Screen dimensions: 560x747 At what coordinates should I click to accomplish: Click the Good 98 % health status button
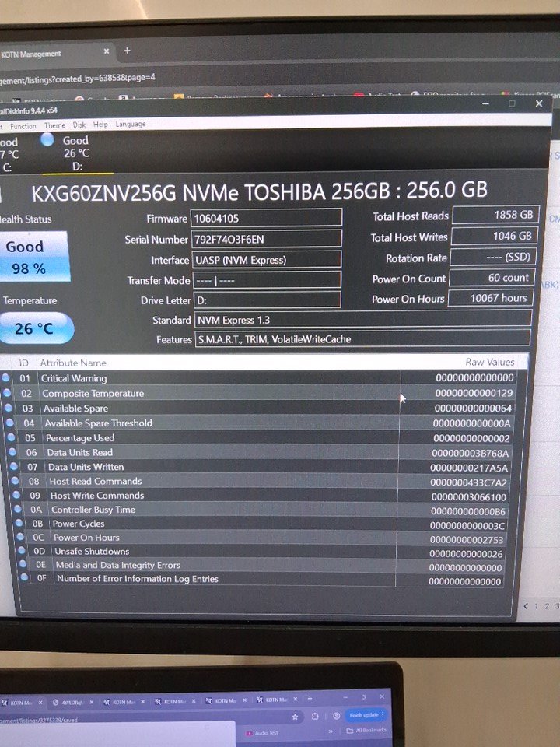[x=28, y=257]
